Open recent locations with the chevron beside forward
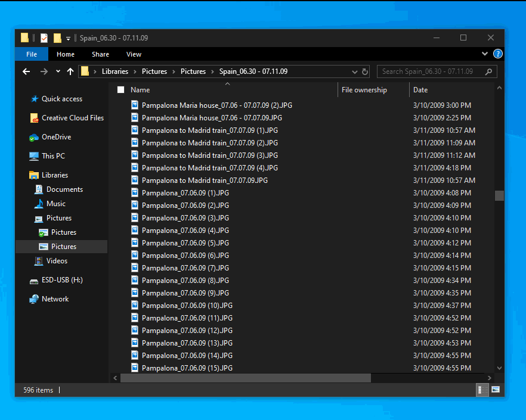526x420 pixels. coord(57,71)
